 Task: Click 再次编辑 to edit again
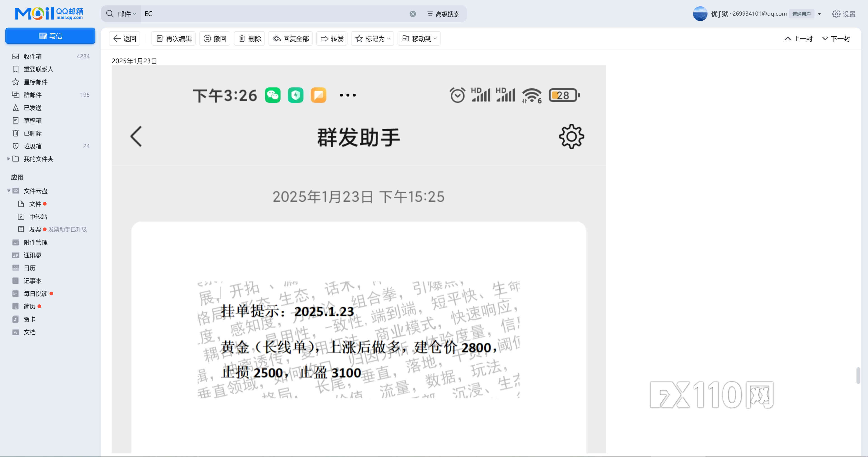point(174,38)
